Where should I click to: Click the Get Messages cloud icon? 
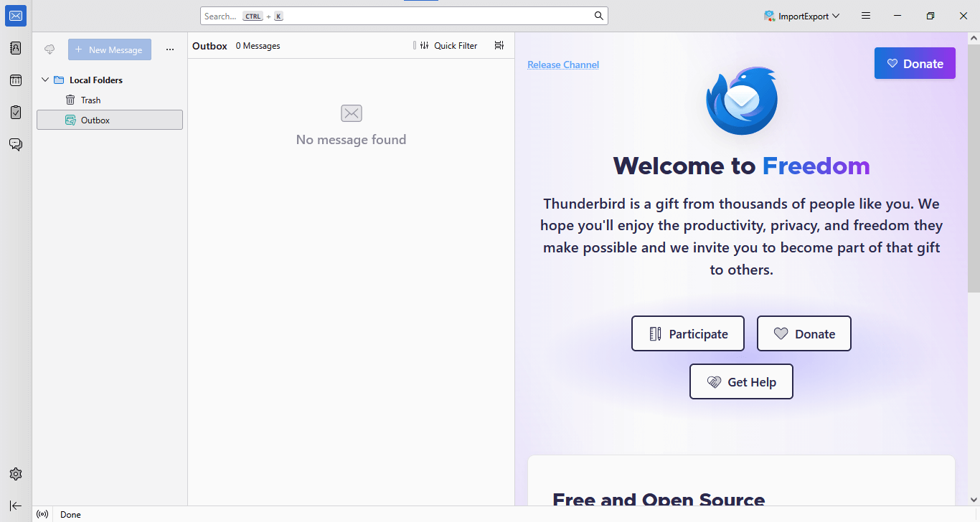tap(50, 49)
